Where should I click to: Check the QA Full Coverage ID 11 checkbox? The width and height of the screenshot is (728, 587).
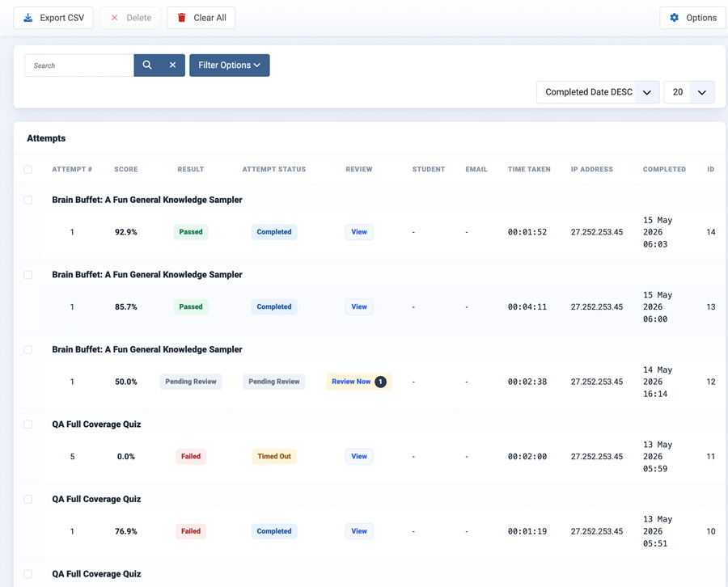(x=28, y=424)
